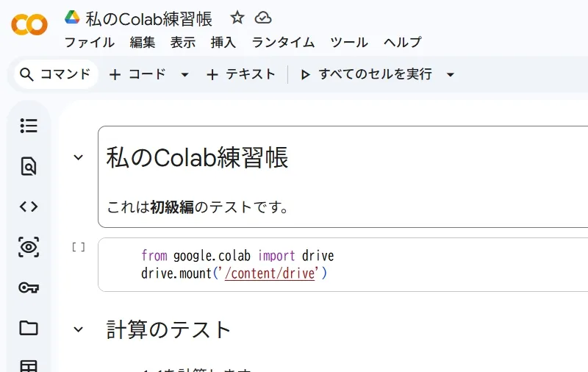
Task: Open the files folder icon
Action: (29, 328)
